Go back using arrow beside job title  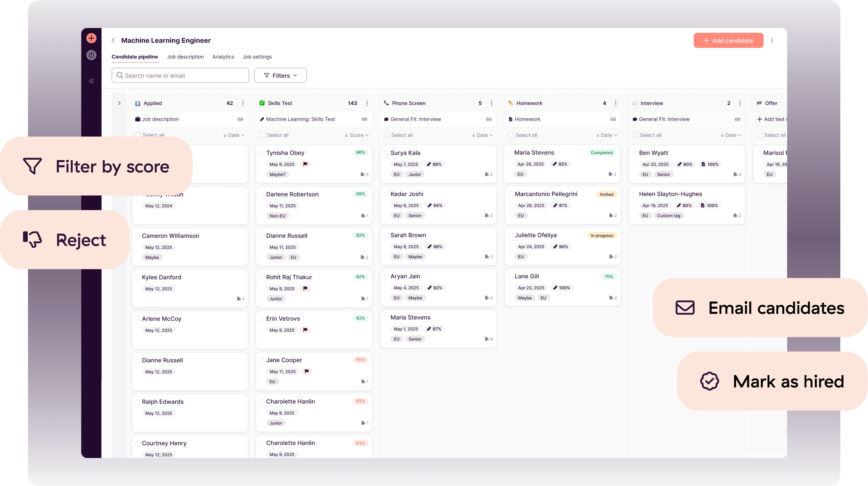point(113,41)
